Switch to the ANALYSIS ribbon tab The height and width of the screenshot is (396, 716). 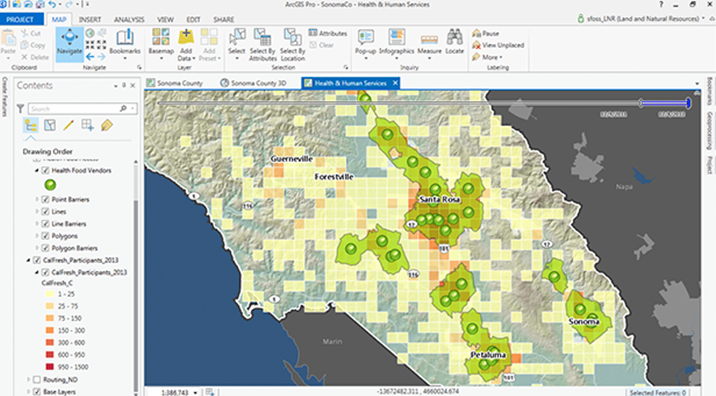(129, 20)
